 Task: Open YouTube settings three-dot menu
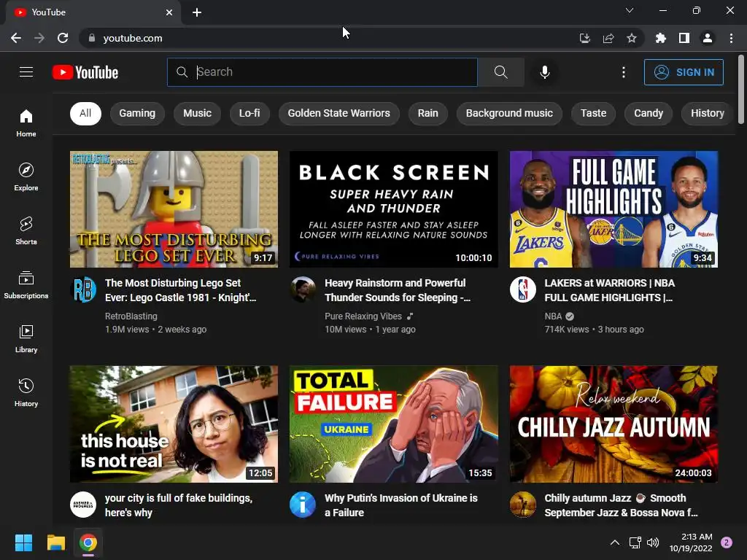(624, 72)
